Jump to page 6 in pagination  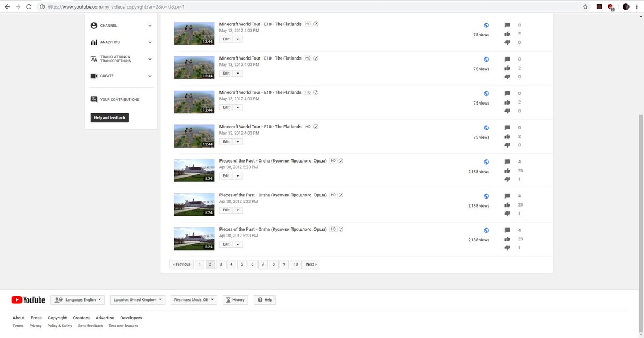(252, 264)
